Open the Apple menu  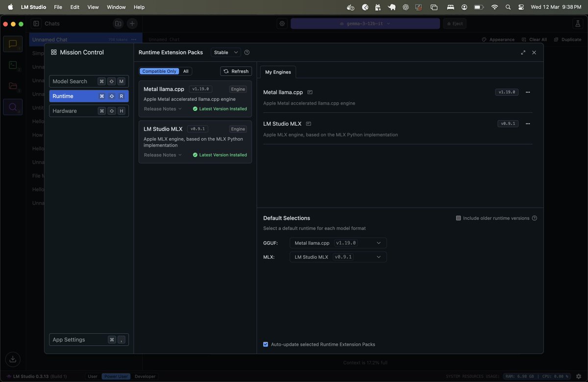coord(10,7)
